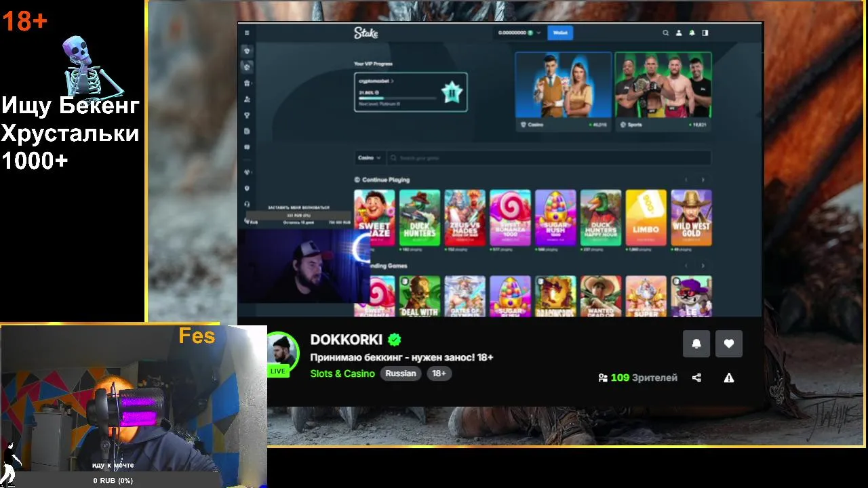Open Casino section in Stake sidebar

tap(247, 51)
